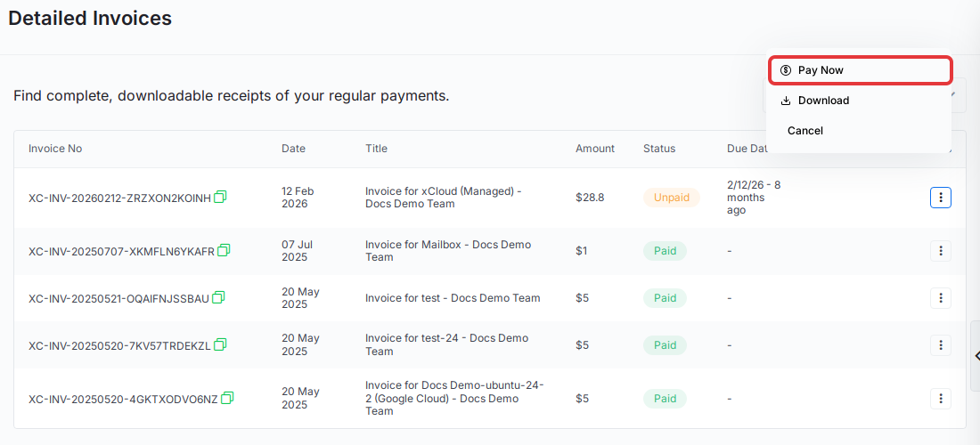Image resolution: width=980 pixels, height=445 pixels.
Task: Copy invoice number XC-INV-20250707-XKMFLN6YKAFR
Action: [x=224, y=250]
